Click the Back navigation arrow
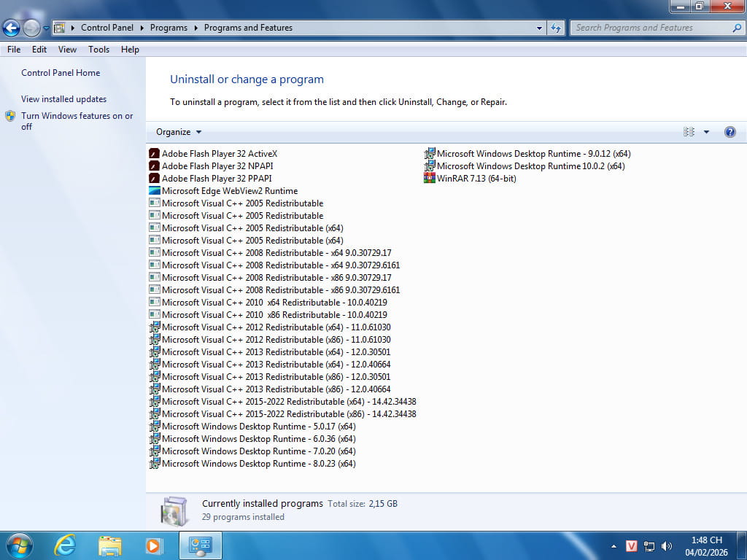Viewport: 747px width, 560px height. [x=11, y=28]
